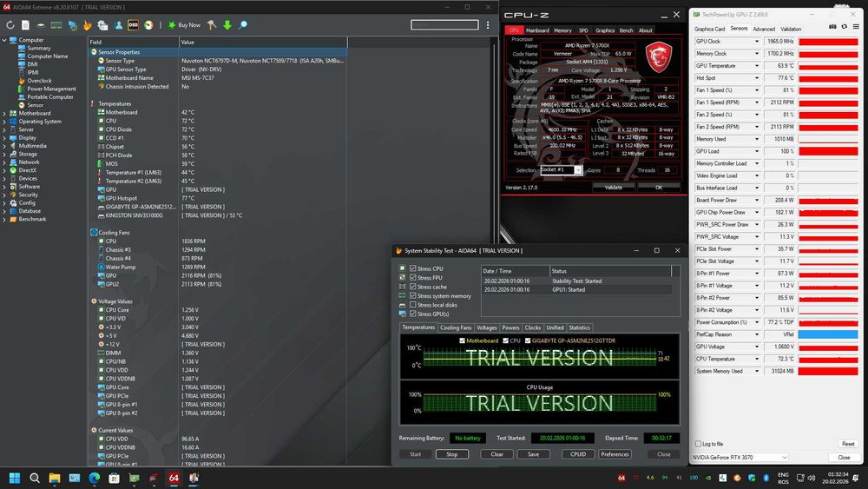Switch to Memory tab in CPU-Z
This screenshot has height=489, width=868.
point(562,30)
